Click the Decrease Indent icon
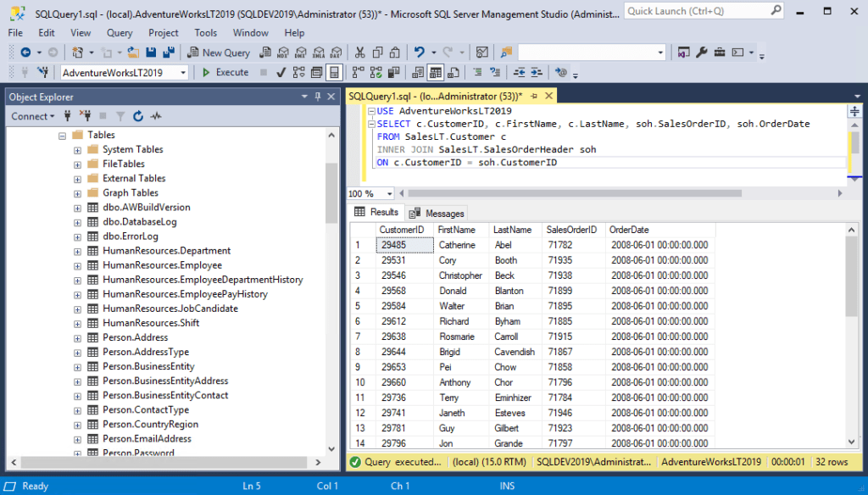Image resolution: width=868 pixels, height=495 pixels. tap(519, 73)
